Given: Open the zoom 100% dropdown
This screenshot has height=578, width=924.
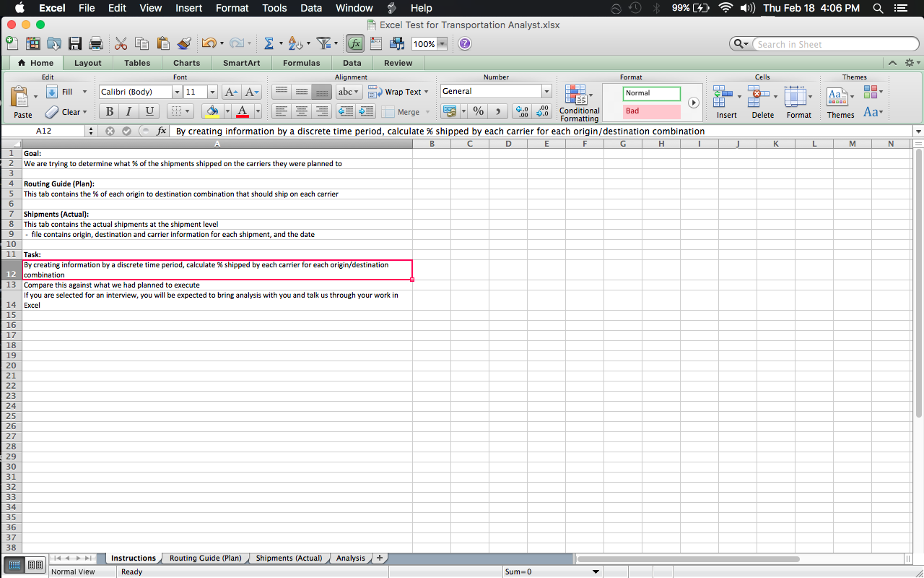Looking at the screenshot, I should (x=442, y=44).
